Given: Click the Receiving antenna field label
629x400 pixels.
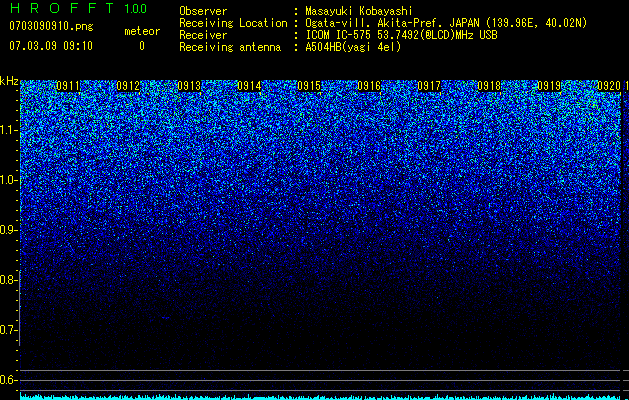Looking at the screenshot, I should point(230,47).
